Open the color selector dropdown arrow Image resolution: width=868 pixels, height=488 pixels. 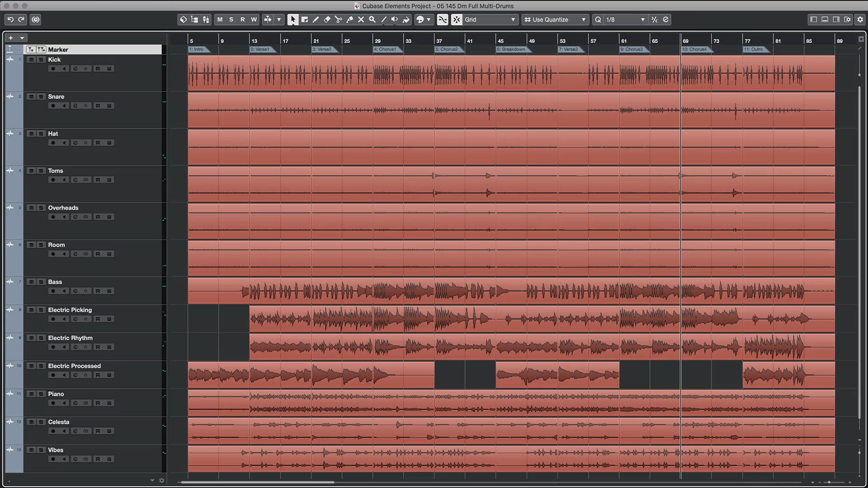click(x=429, y=19)
